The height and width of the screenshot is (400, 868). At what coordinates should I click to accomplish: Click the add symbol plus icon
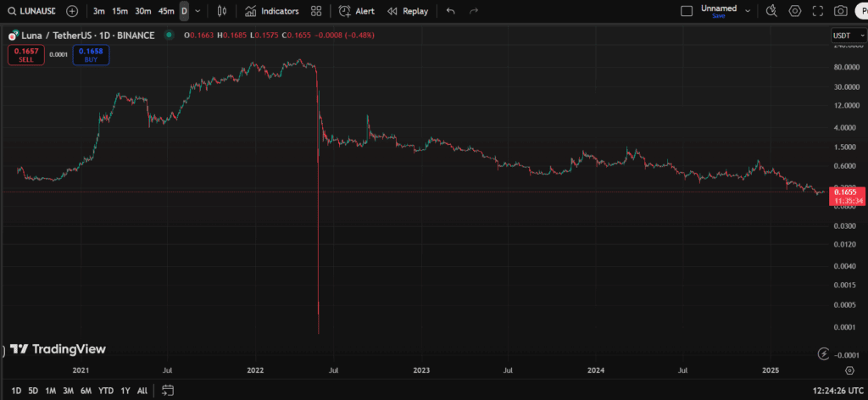pyautogui.click(x=72, y=11)
